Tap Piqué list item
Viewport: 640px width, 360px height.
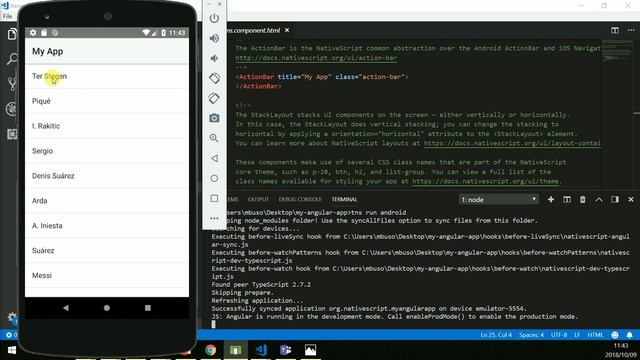click(x=107, y=101)
